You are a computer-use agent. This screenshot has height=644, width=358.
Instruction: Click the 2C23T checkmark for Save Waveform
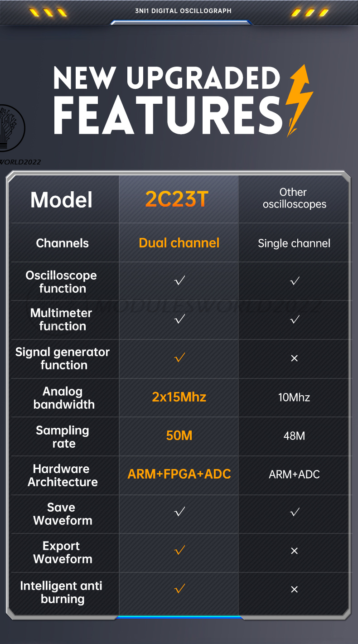pyautogui.click(x=179, y=512)
